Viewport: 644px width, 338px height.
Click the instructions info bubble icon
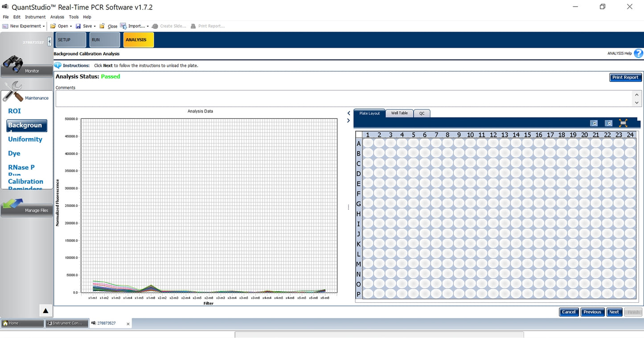tap(58, 65)
